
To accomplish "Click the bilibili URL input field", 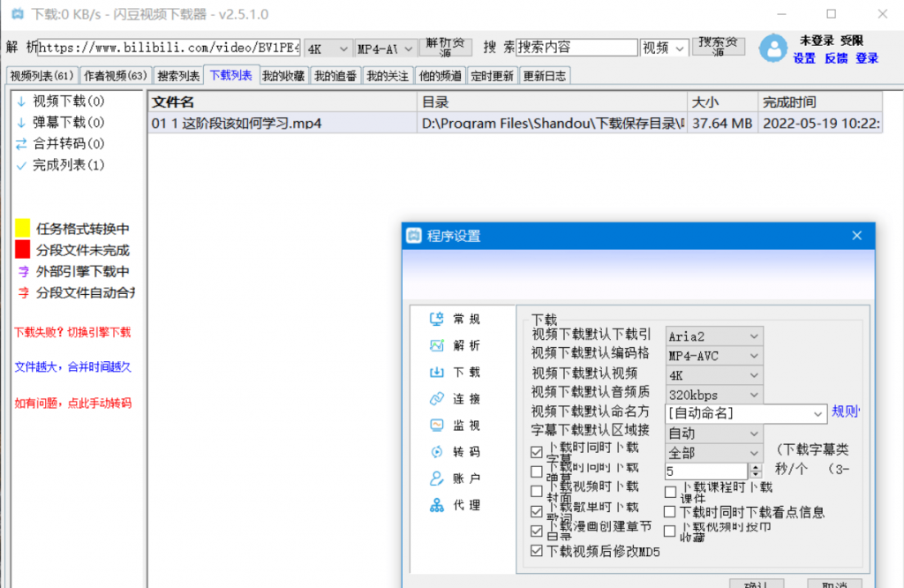I will [x=169, y=48].
